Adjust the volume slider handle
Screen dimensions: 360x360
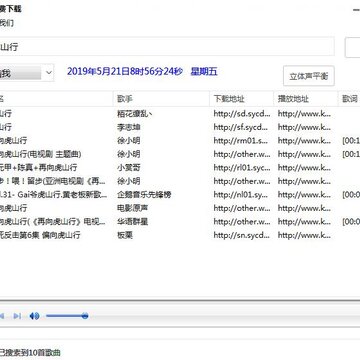coord(85,316)
